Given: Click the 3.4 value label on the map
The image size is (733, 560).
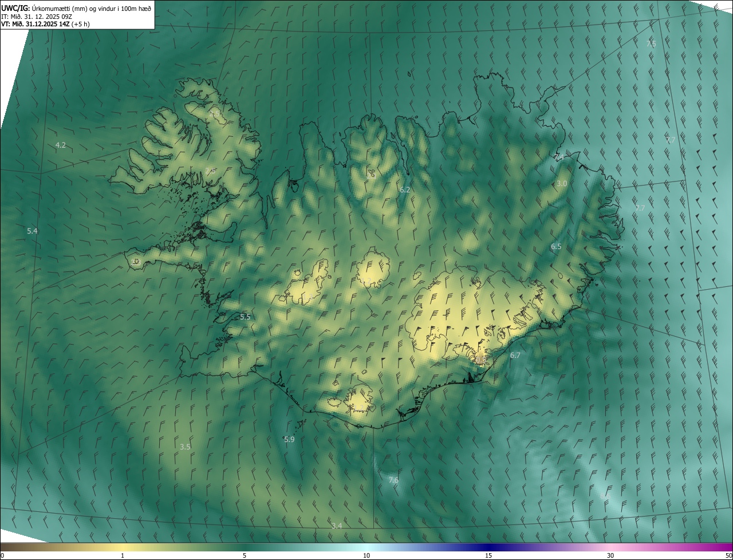Looking at the screenshot, I should pyautogui.click(x=337, y=526).
